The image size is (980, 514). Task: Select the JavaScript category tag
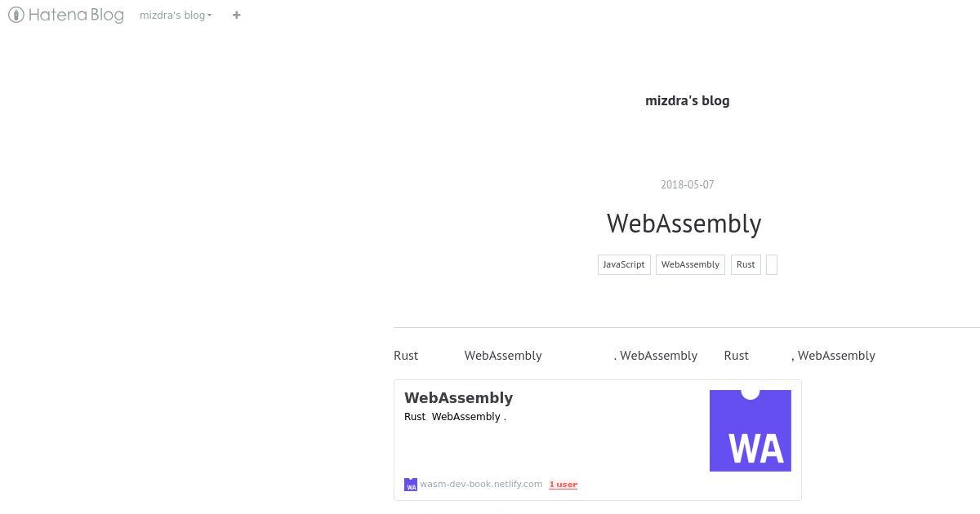pyautogui.click(x=624, y=264)
